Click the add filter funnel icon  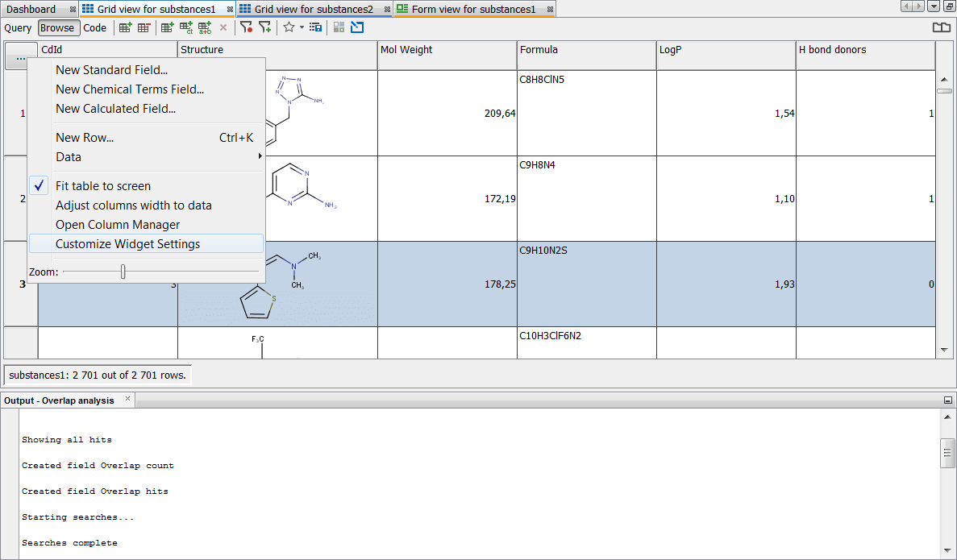pyautogui.click(x=264, y=27)
